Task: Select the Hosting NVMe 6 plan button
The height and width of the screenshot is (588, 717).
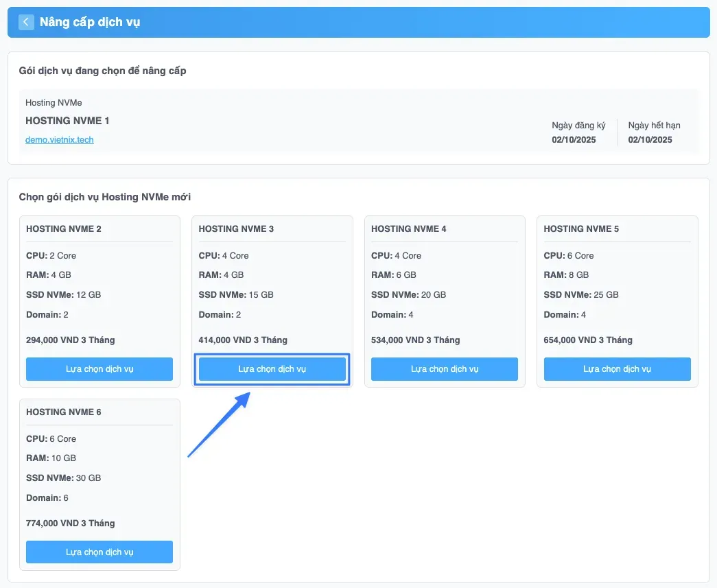Action: point(99,552)
